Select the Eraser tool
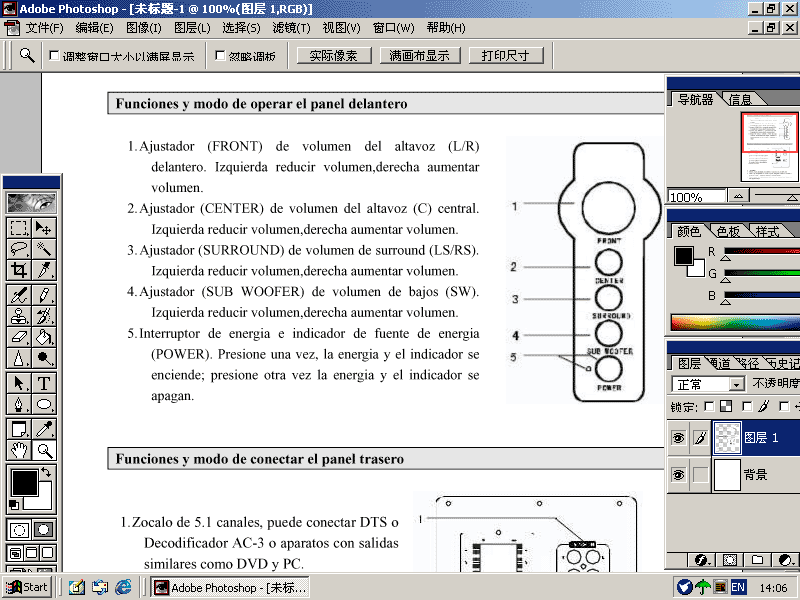Viewport: 800px width, 600px height. (x=19, y=337)
